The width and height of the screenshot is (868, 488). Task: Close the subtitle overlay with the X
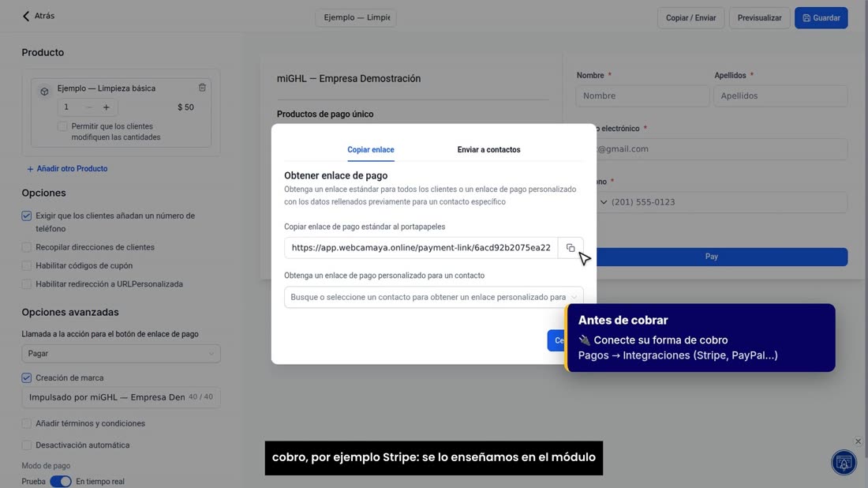(x=858, y=441)
